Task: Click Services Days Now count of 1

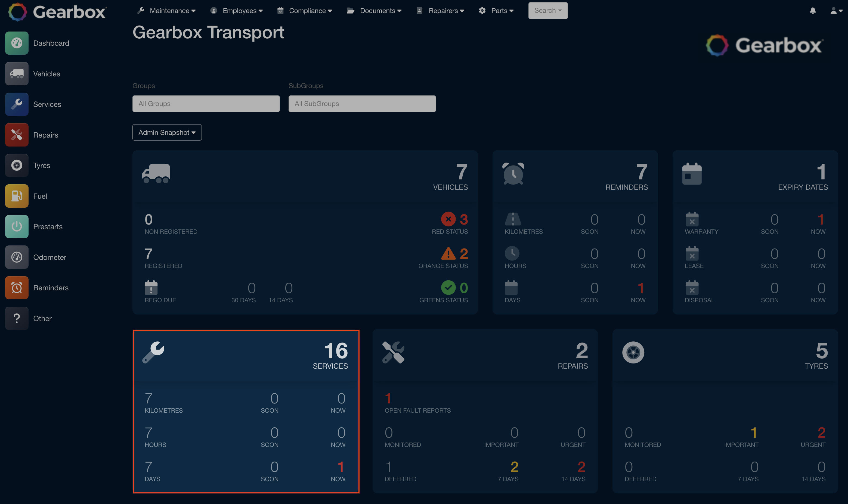Action: [x=341, y=467]
